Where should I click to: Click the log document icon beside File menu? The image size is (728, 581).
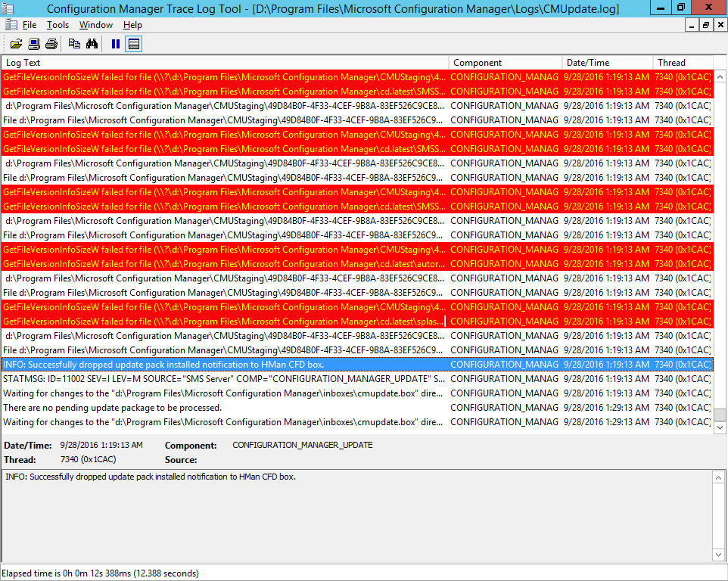pyautogui.click(x=11, y=25)
